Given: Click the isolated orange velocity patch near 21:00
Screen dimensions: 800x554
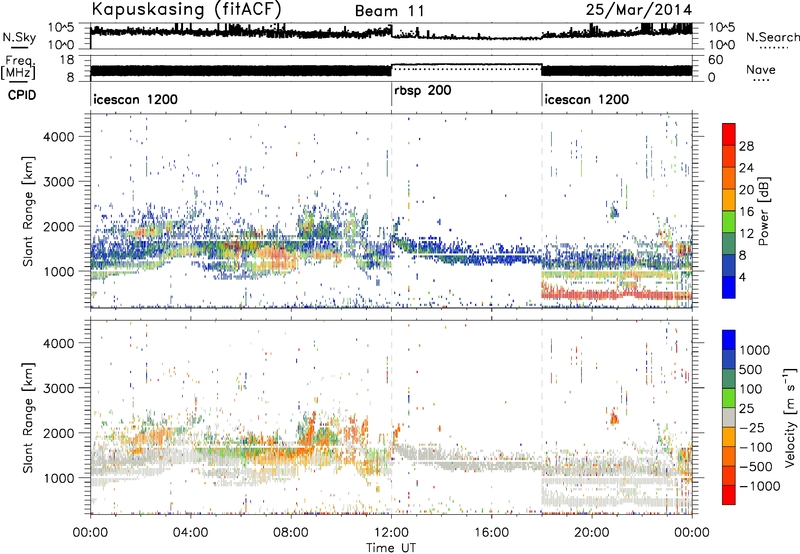Looking at the screenshot, I should [614, 417].
